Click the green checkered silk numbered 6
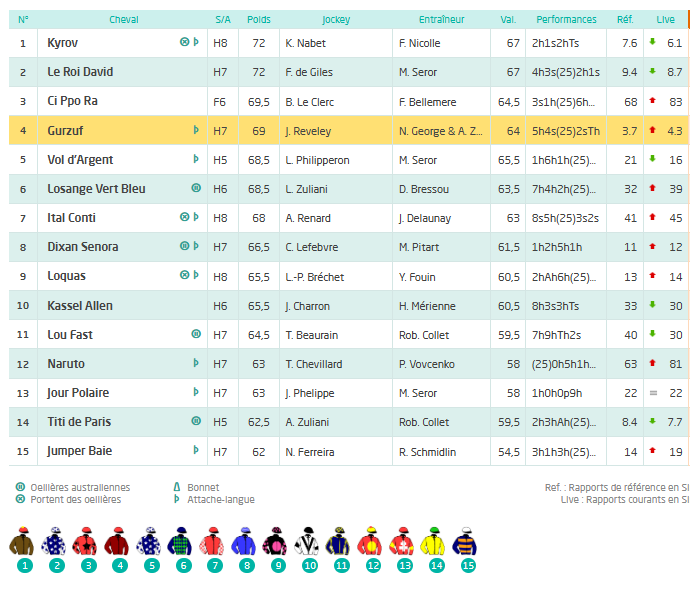The height and width of the screenshot is (595, 690). point(182,543)
